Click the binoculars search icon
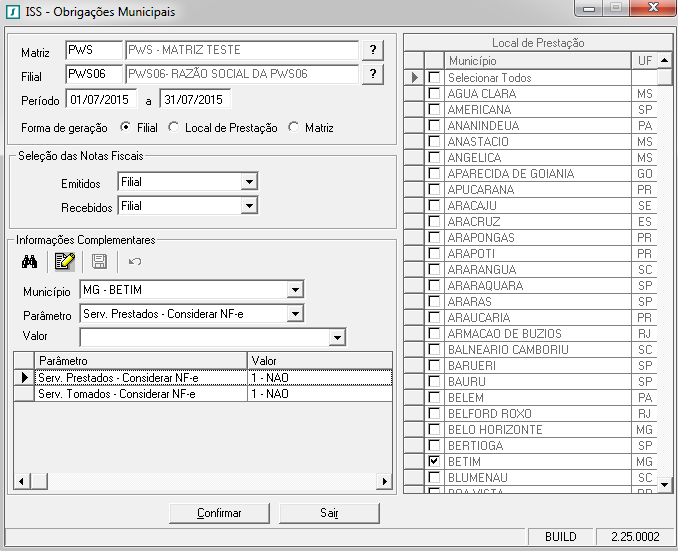 coord(29,262)
